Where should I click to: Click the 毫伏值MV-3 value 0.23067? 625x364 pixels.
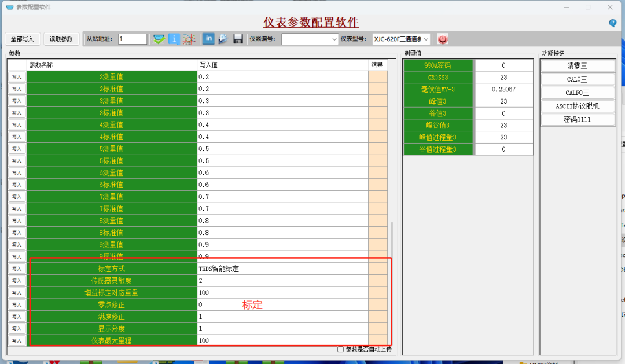tap(504, 89)
